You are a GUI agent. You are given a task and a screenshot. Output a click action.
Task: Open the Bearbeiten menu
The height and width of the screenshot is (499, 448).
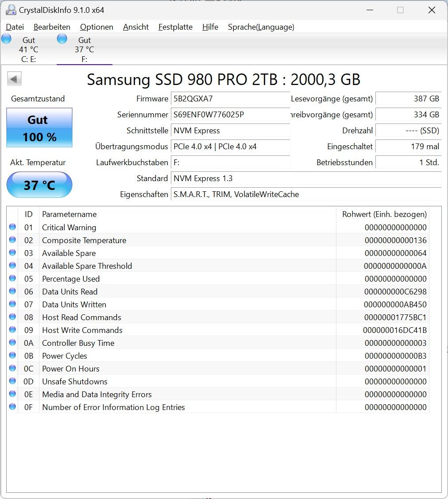(52, 27)
